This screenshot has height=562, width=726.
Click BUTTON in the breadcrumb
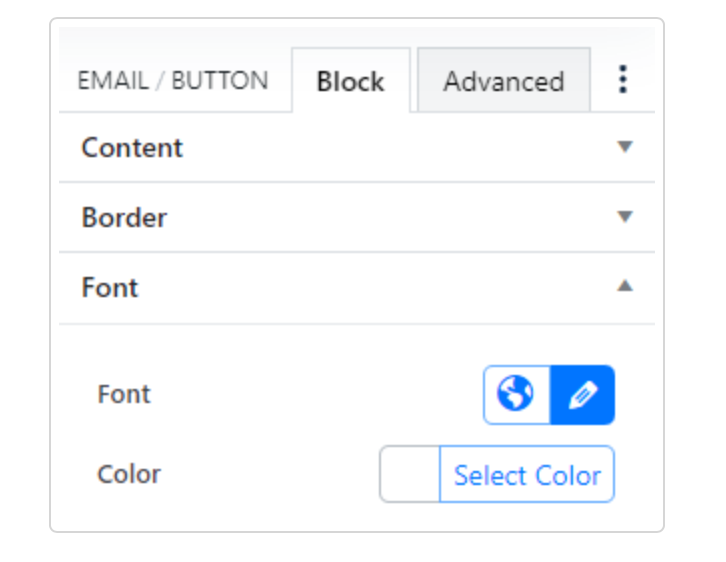click(x=219, y=81)
